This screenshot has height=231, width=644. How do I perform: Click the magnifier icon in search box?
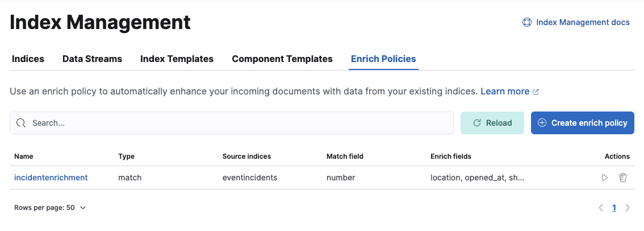coord(21,123)
